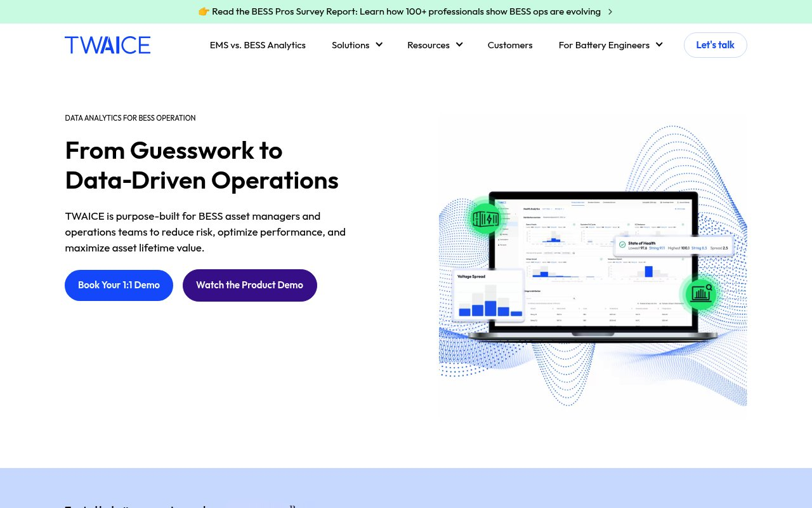
Task: Go to the Customers page
Action: coord(510,45)
